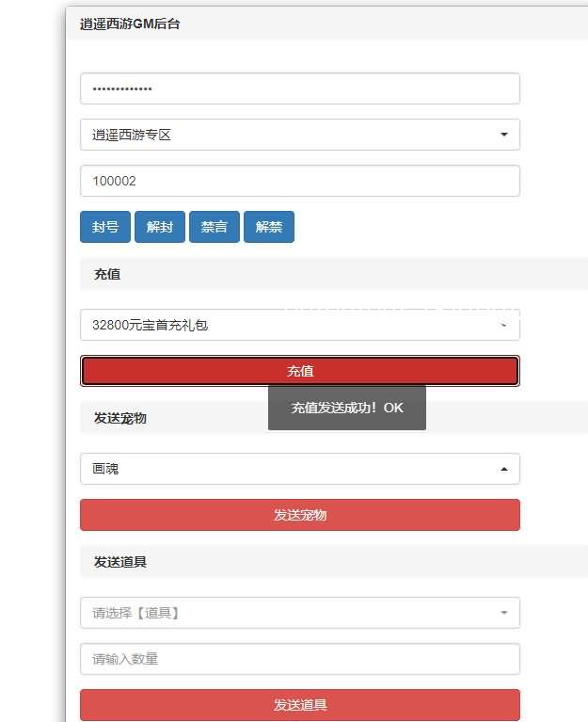
Task: Click the 发送道具 send item button
Action: click(x=300, y=704)
